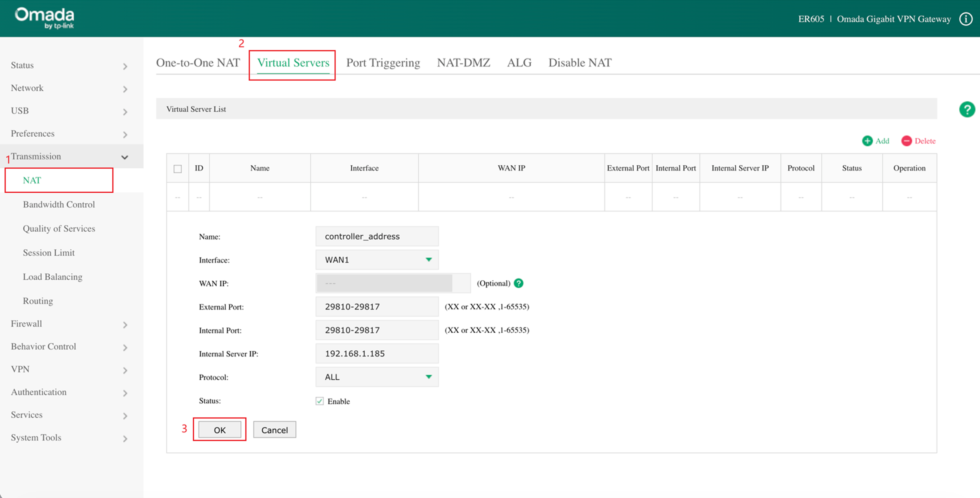Viewport: 980px width, 498px height.
Task: Open the green page help icon
Action: [x=967, y=109]
